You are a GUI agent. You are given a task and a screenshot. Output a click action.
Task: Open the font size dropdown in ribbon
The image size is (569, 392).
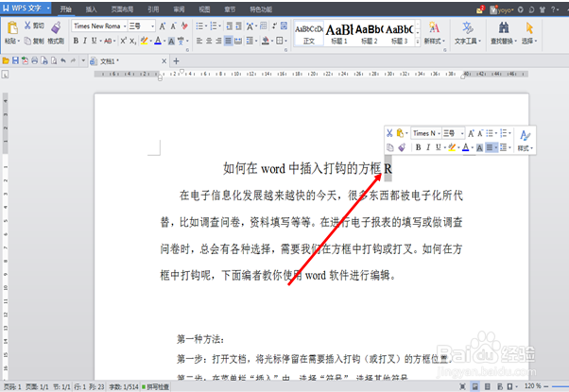(x=152, y=26)
